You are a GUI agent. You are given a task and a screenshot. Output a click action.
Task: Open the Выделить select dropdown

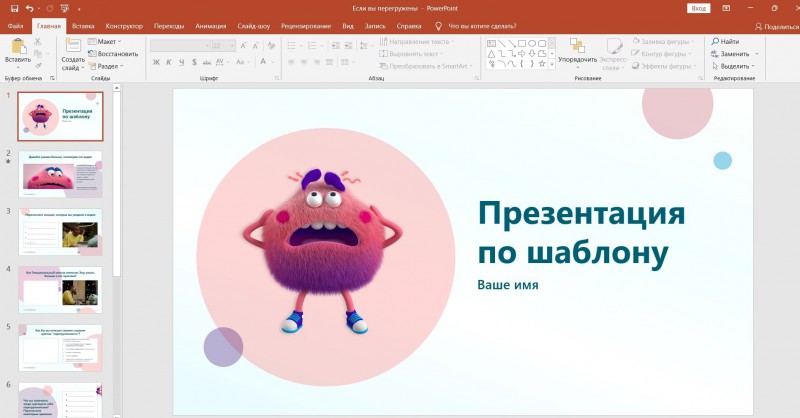click(x=733, y=66)
